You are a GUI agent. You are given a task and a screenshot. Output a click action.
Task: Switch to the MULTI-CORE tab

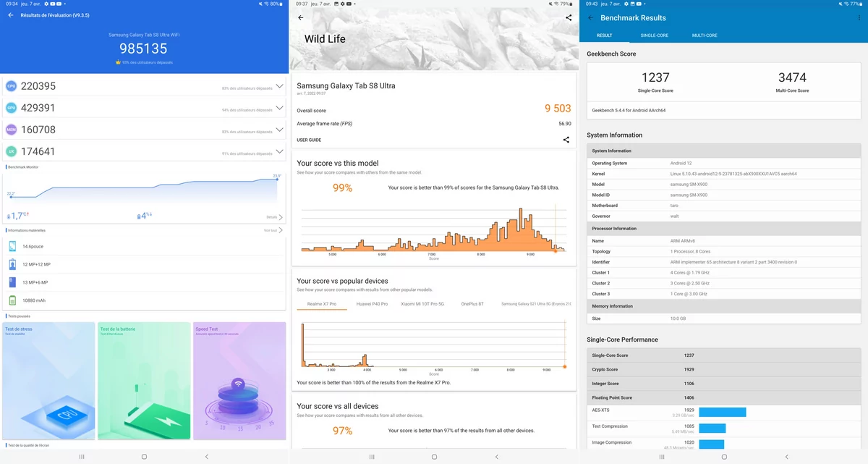coord(705,35)
